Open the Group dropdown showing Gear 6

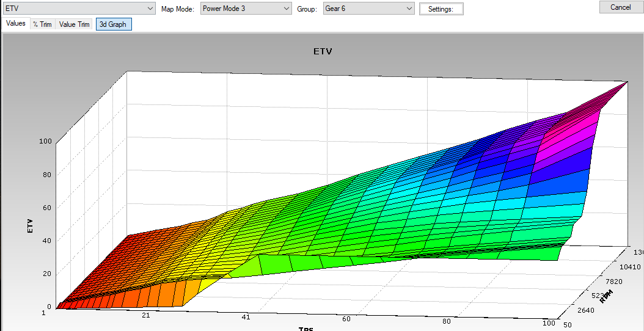click(x=368, y=9)
